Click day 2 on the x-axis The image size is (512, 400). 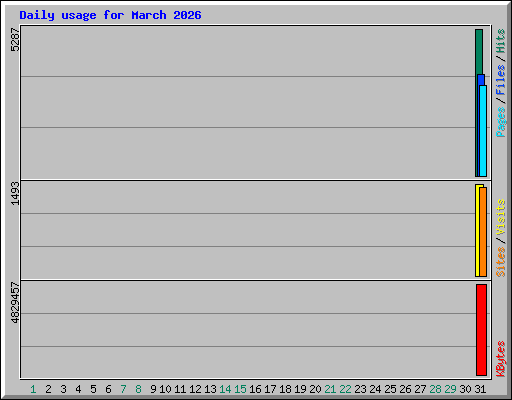point(48,389)
